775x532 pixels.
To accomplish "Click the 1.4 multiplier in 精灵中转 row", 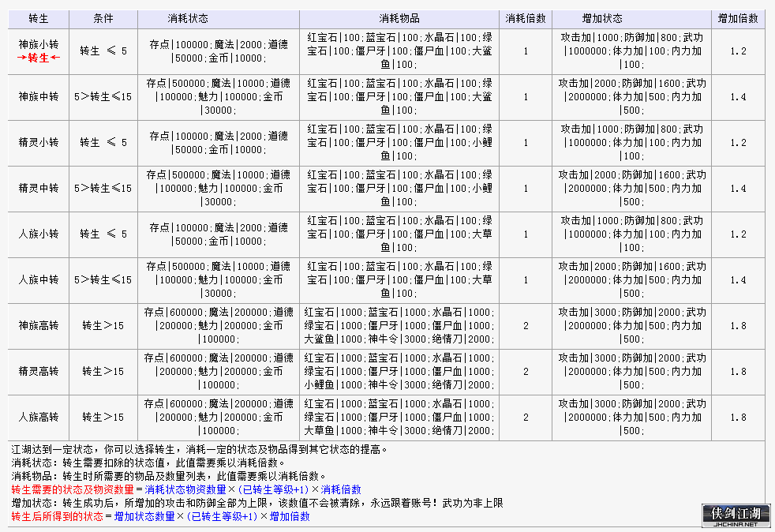I will point(738,189).
